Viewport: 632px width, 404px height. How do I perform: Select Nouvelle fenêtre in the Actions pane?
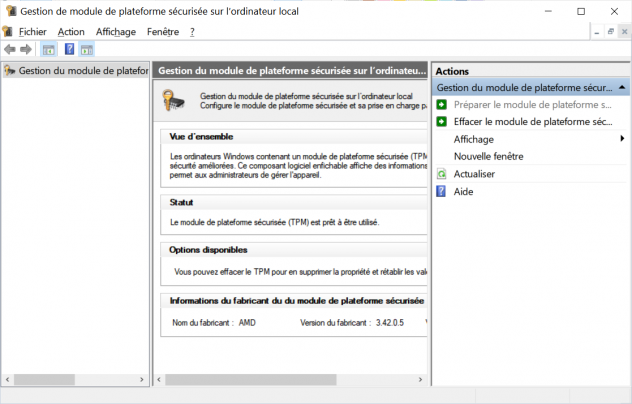click(x=488, y=156)
